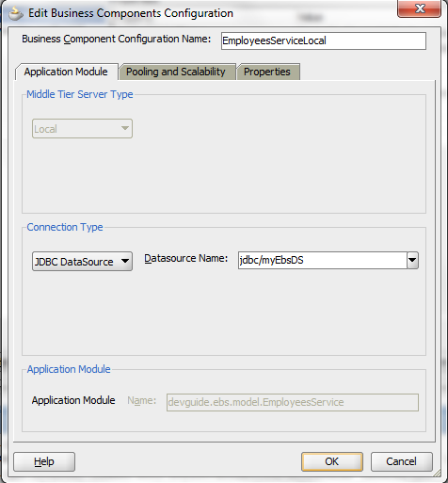The height and width of the screenshot is (483, 448).
Task: Expand the JDBC DataSource connection type dropdown
Action: click(82, 262)
